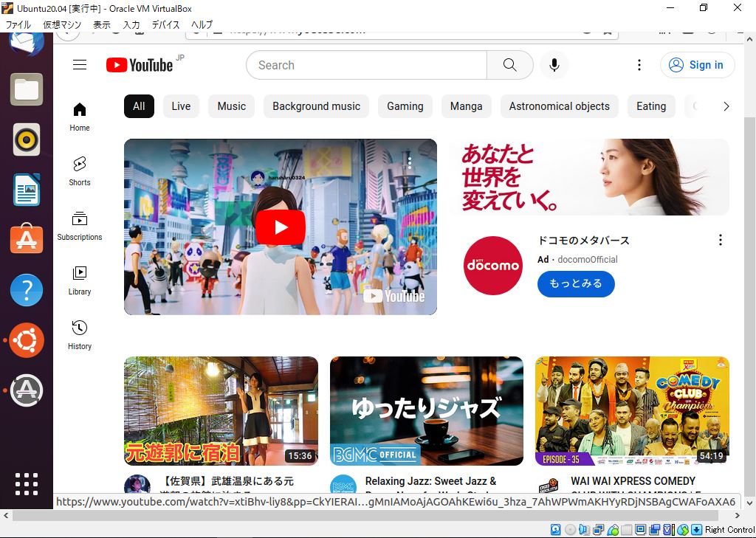756x538 pixels.
Task: Click the YouTube logo
Action: coord(140,65)
